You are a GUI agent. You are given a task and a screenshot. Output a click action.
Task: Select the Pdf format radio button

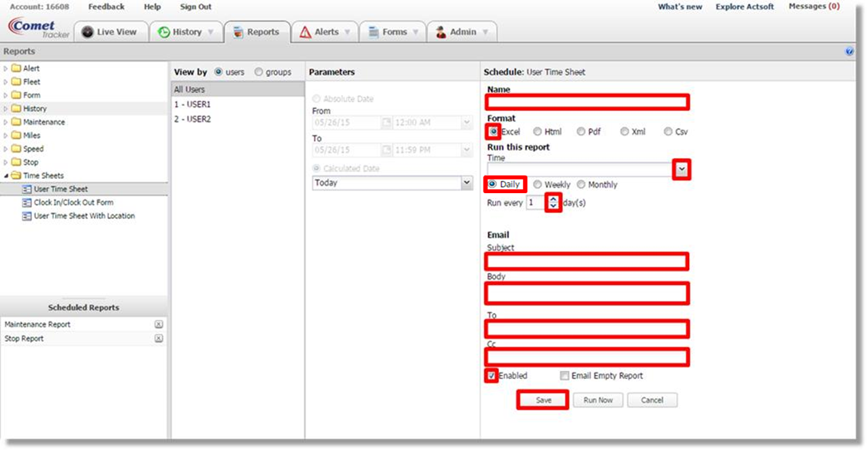581,132
